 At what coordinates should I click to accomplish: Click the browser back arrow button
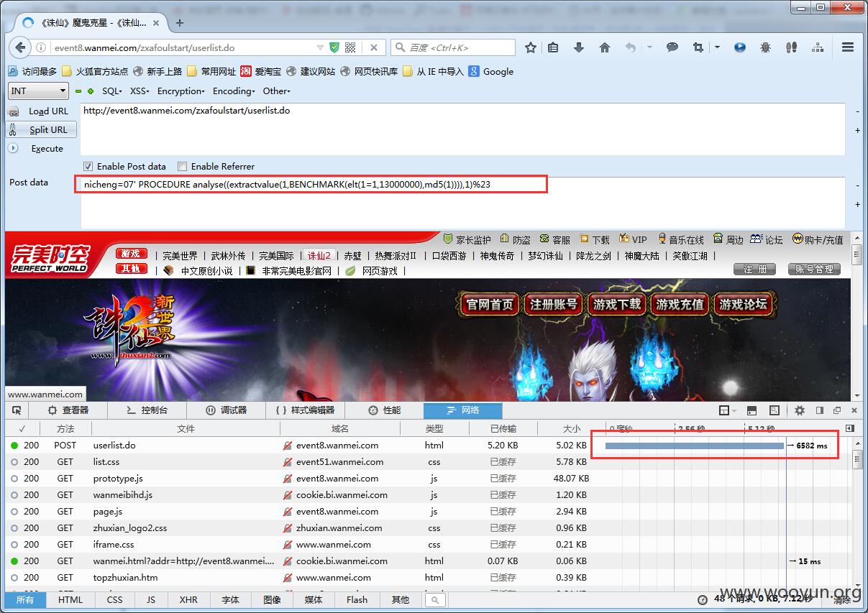point(19,47)
